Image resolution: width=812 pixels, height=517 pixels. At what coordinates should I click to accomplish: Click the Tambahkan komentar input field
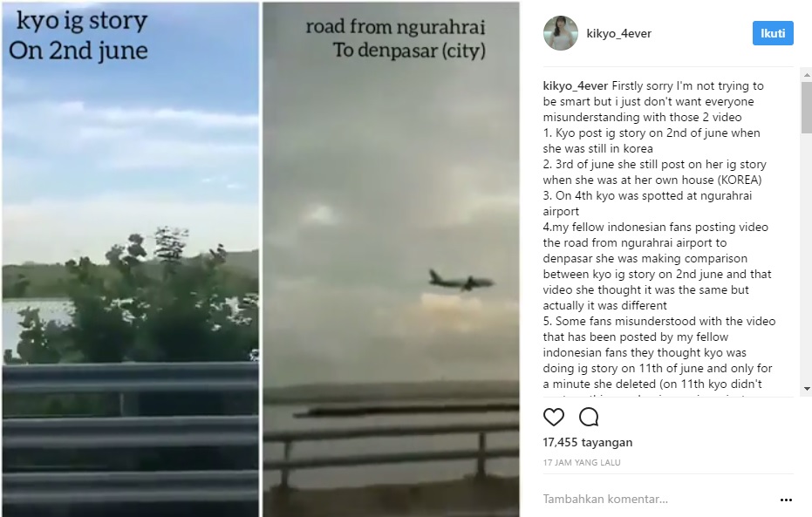[x=658, y=500]
